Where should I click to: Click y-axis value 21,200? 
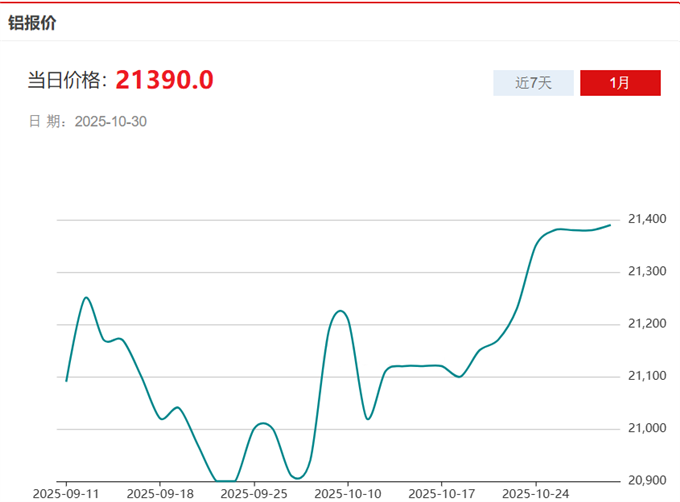tap(645, 324)
